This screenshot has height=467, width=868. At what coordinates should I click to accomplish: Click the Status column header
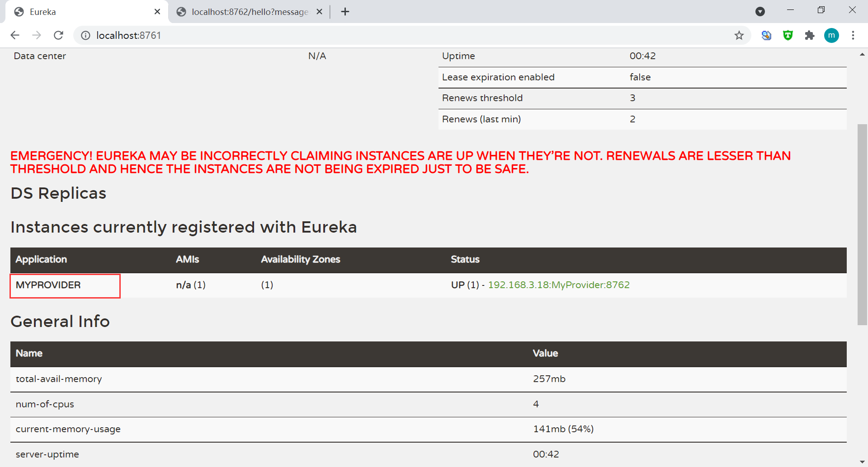pyautogui.click(x=465, y=259)
